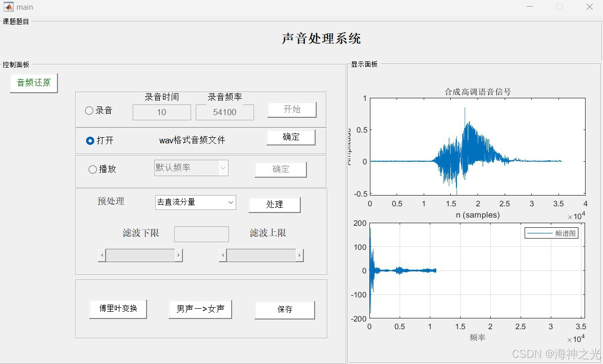Minimize the main window
Image resolution: width=603 pixels, height=364 pixels.
(530, 7)
